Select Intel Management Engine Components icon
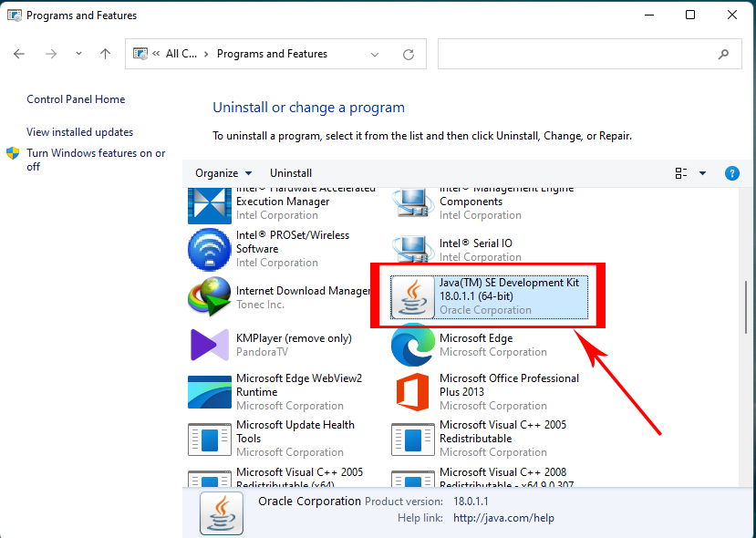756x538 pixels. (412, 203)
